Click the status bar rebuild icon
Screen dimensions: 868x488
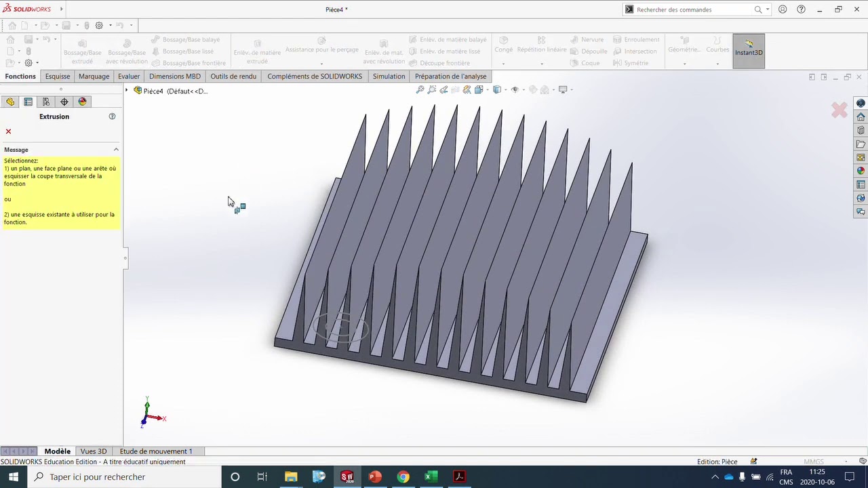pos(753,462)
